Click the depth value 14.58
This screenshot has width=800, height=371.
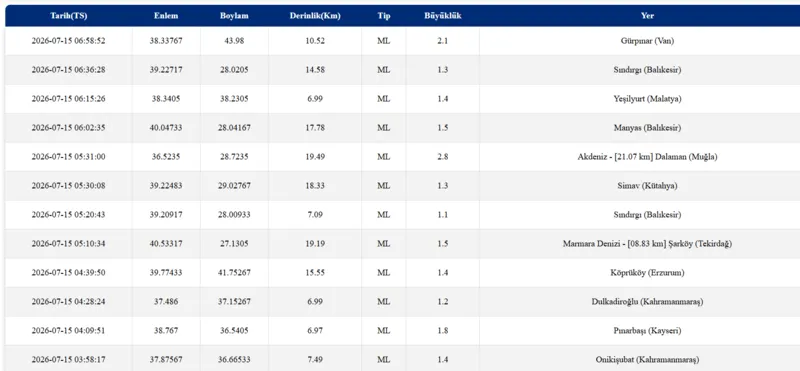[x=315, y=70]
